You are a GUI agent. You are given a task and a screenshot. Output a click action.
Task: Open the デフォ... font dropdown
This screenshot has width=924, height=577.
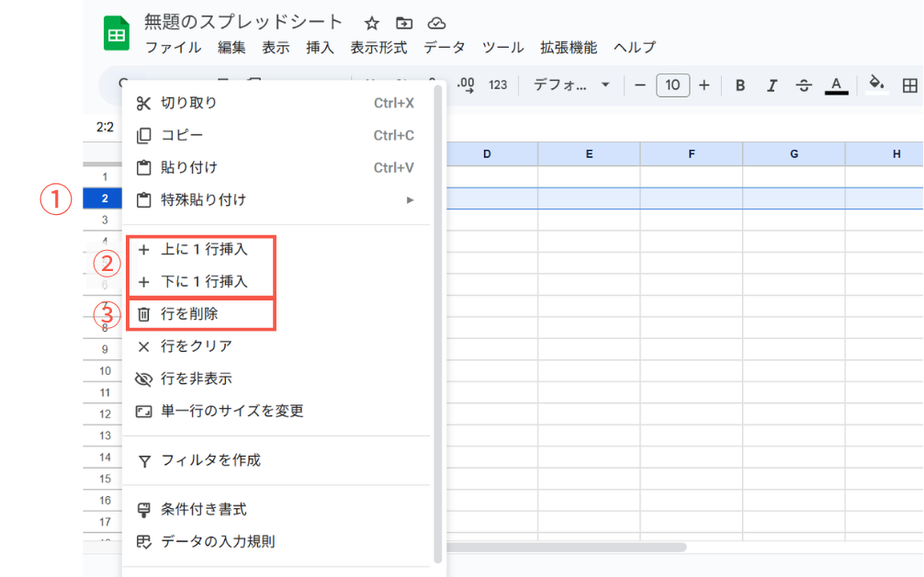tap(570, 85)
